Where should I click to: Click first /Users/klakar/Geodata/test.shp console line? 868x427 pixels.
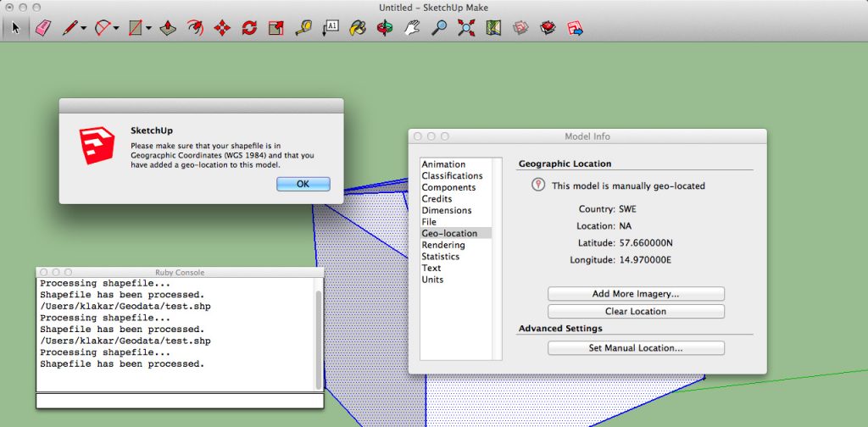pos(125,307)
